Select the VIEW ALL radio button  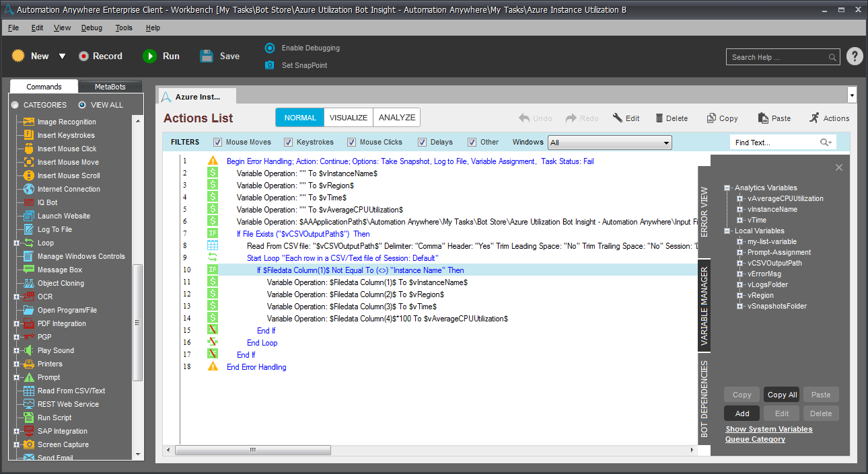click(x=82, y=105)
